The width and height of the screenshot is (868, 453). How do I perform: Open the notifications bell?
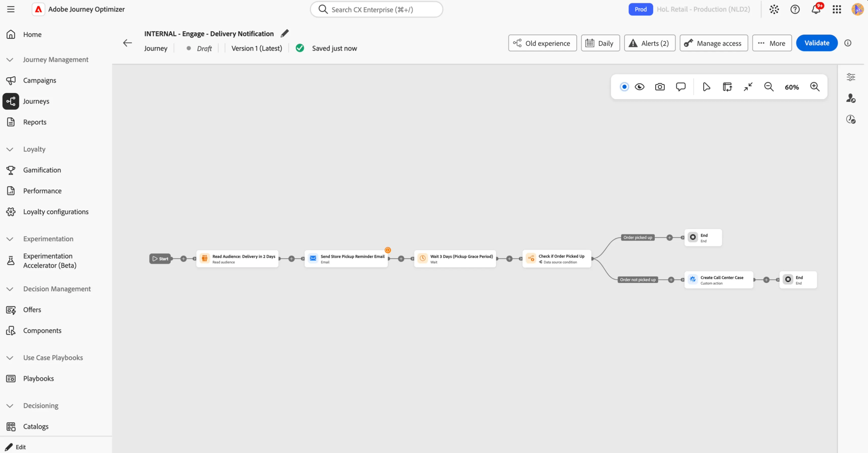[816, 9]
